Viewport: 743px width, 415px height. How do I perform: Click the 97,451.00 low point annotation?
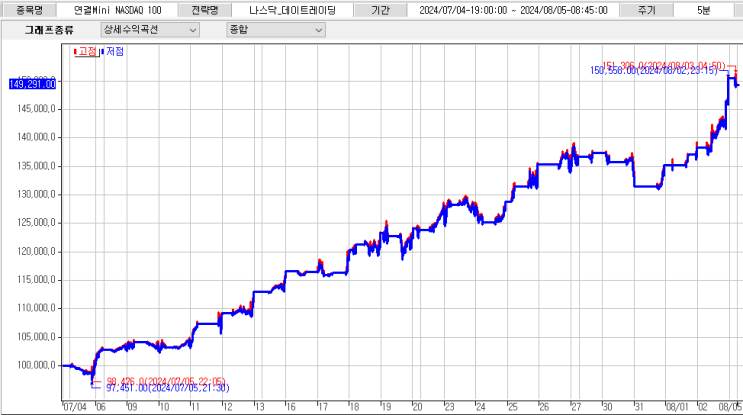tap(168, 388)
